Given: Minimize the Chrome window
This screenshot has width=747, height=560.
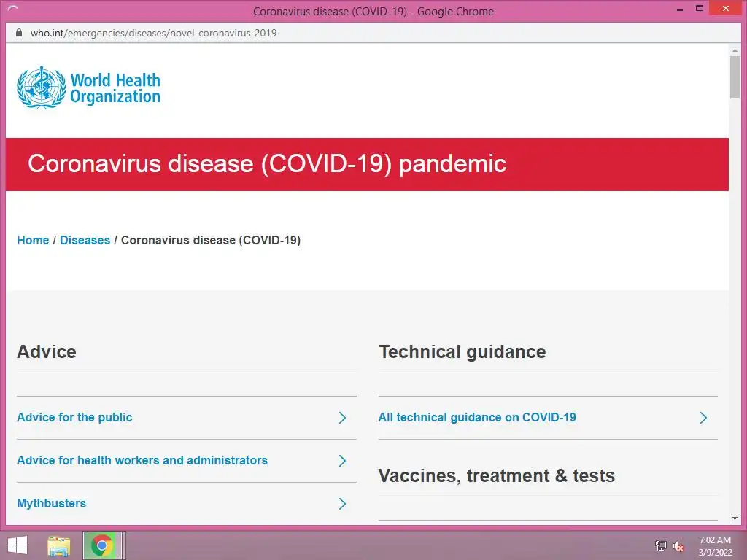Looking at the screenshot, I should click(680, 9).
